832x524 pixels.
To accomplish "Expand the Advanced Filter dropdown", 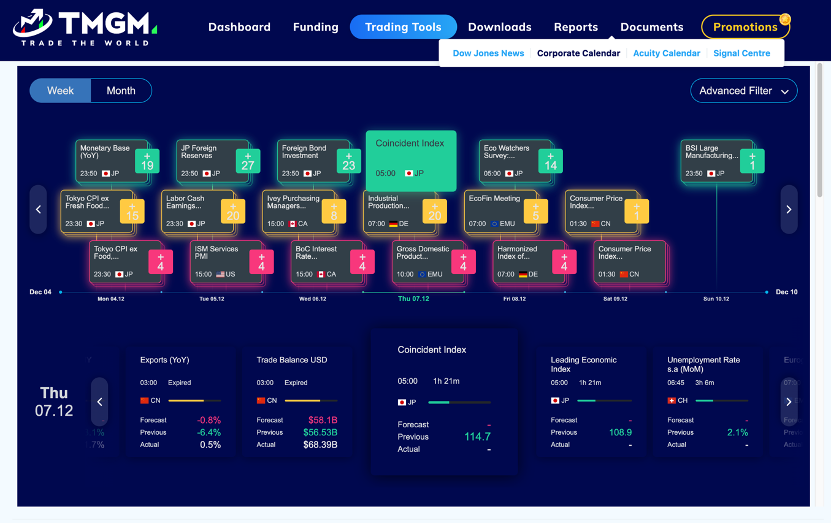I will tap(744, 91).
